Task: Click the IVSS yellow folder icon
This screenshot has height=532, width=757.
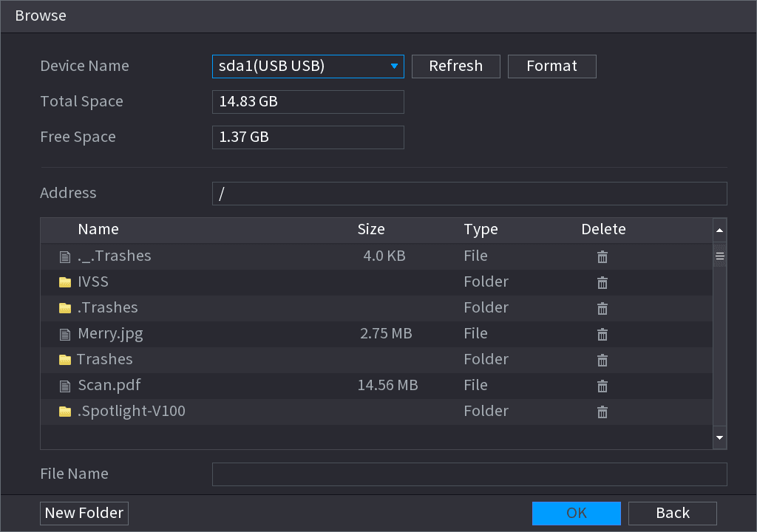Action: (x=65, y=282)
